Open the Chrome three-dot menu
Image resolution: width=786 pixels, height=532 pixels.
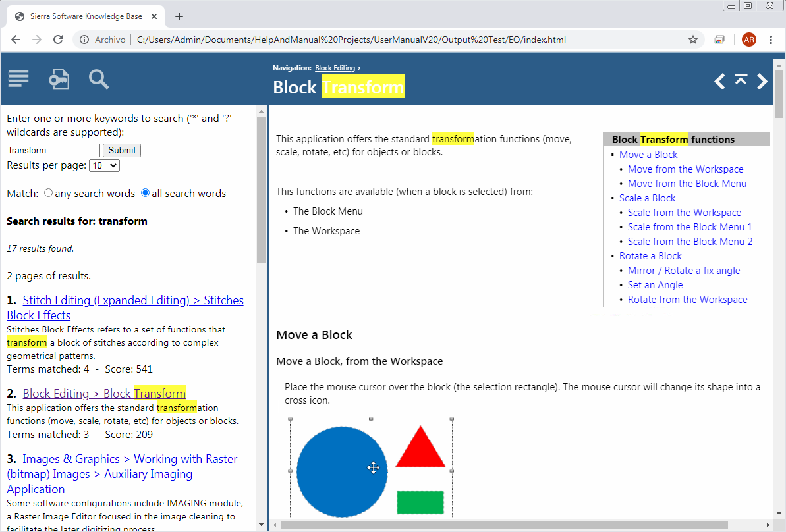point(770,40)
